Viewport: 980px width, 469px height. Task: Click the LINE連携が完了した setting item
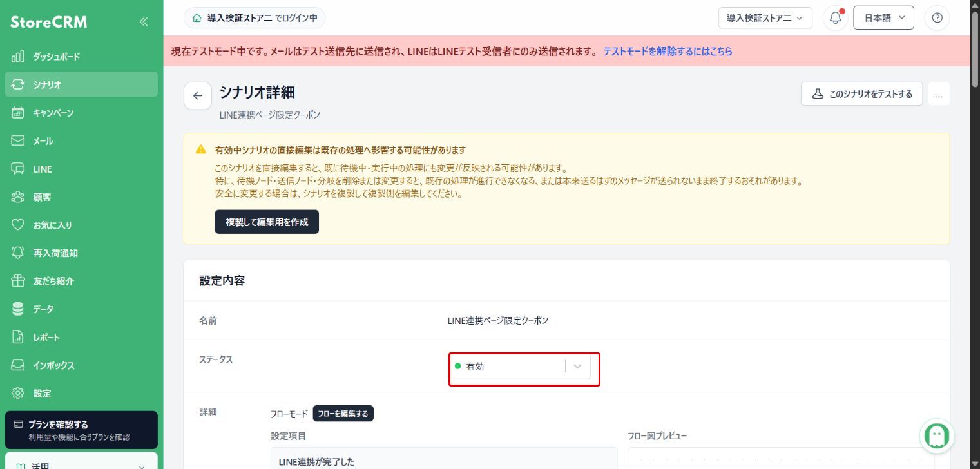[444, 458]
